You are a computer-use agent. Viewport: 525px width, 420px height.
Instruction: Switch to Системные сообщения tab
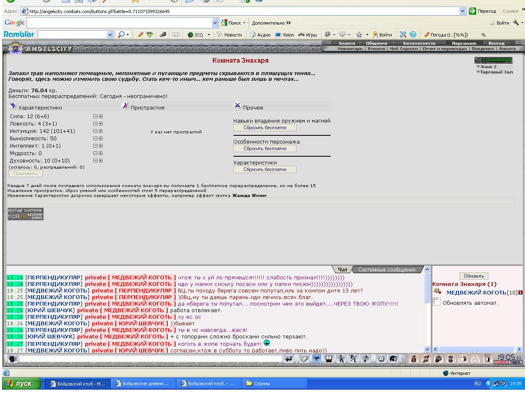[x=387, y=269]
